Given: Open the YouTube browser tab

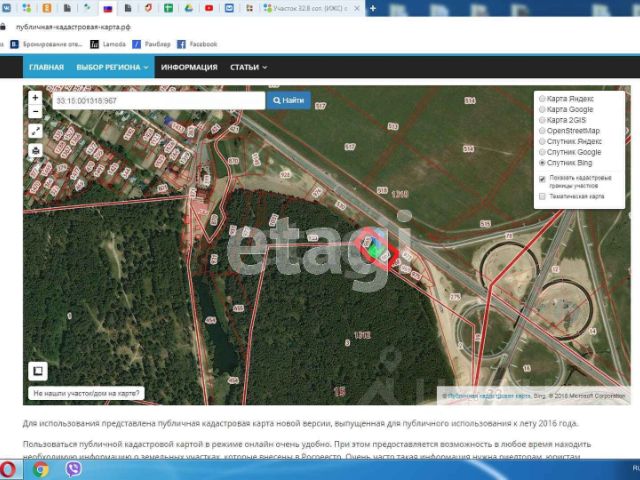Looking at the screenshot, I should (x=209, y=8).
